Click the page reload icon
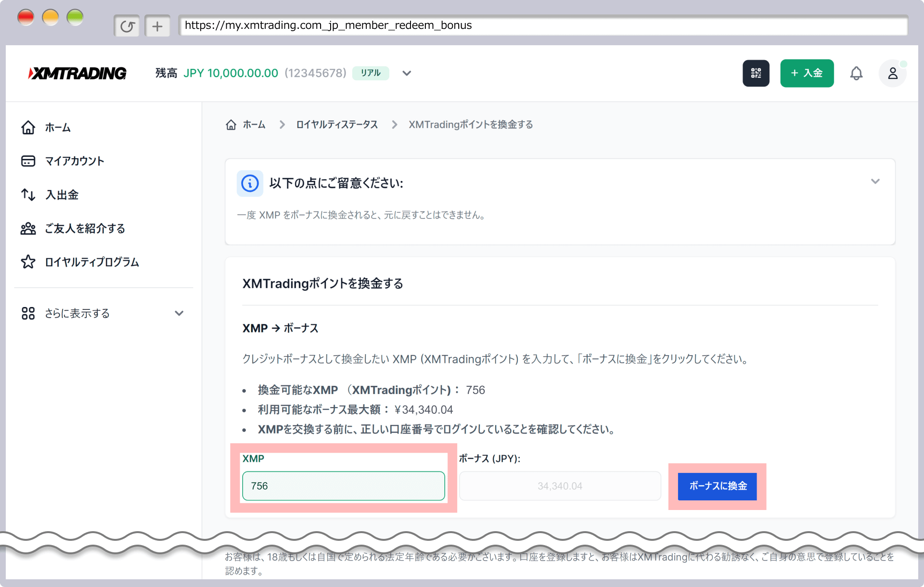Viewport: 924px width, 587px height. pyautogui.click(x=127, y=26)
